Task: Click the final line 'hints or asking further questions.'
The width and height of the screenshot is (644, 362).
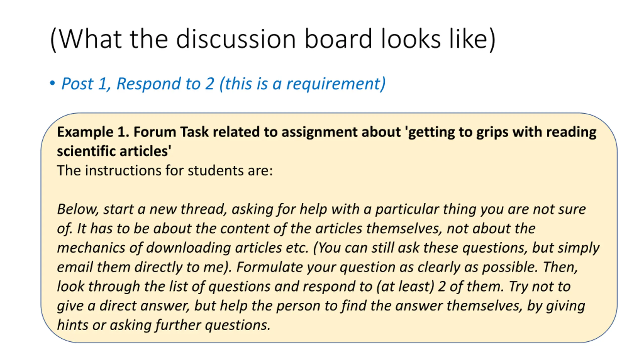Action: 164,325
